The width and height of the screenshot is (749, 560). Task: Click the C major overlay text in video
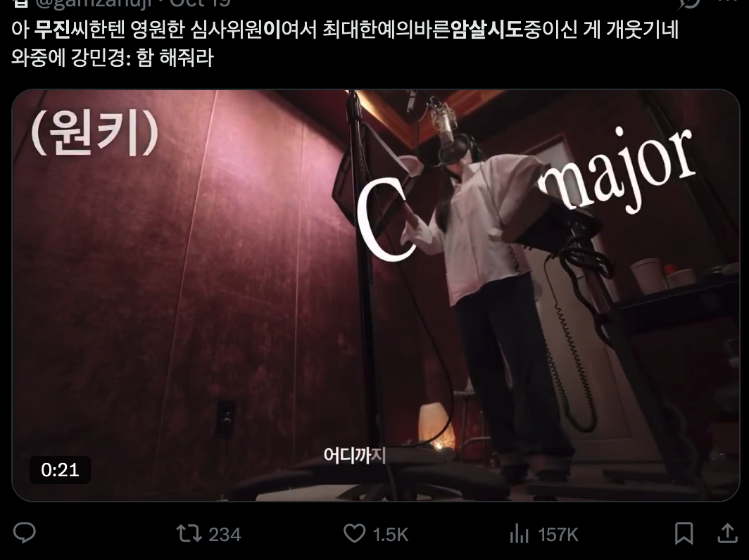tap(524, 193)
